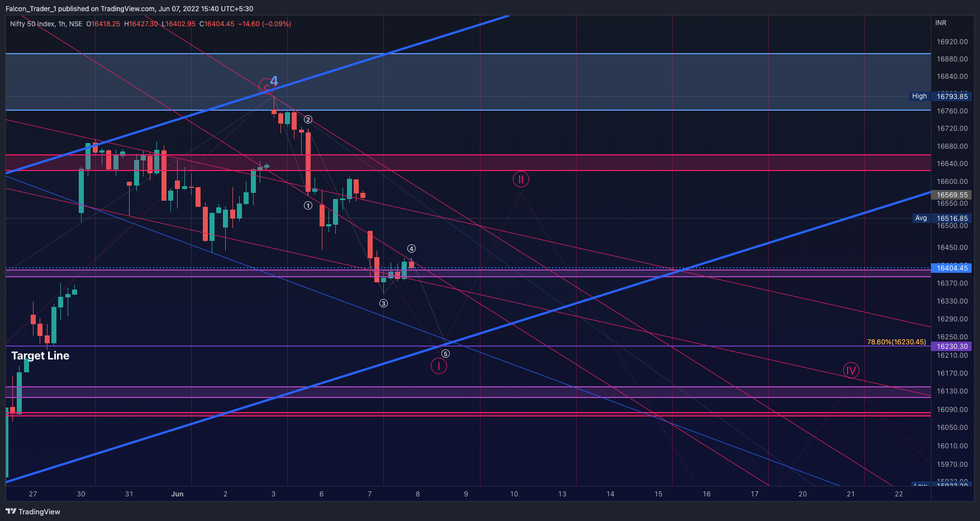Click the High value H16427.30
The width and height of the screenshot is (980, 521).
[x=141, y=24]
